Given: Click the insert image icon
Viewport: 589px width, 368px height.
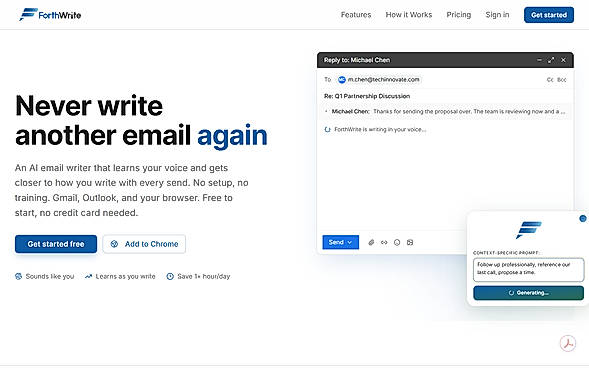Looking at the screenshot, I should [410, 243].
